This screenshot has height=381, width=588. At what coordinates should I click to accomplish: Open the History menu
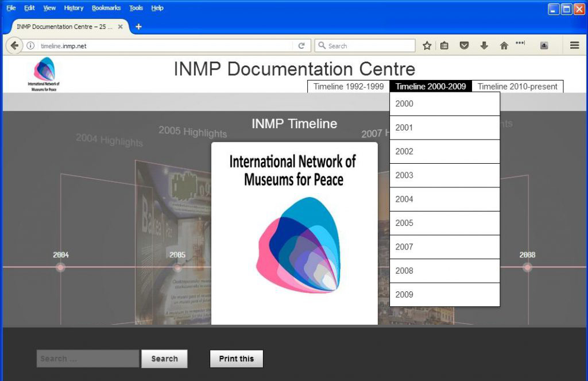73,8
